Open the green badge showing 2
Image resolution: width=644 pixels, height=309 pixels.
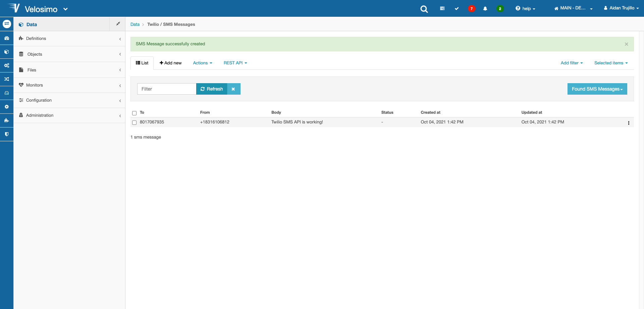(x=500, y=9)
